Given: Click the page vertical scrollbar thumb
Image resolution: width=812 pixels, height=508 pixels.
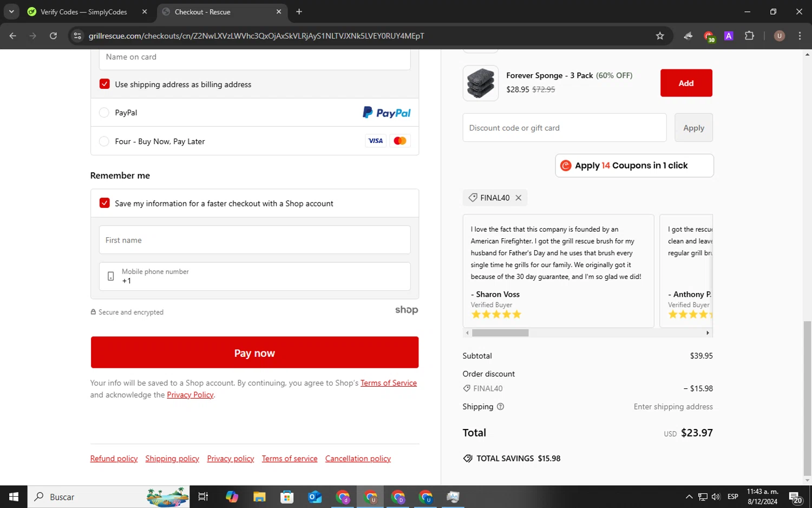Looking at the screenshot, I should 807,398.
